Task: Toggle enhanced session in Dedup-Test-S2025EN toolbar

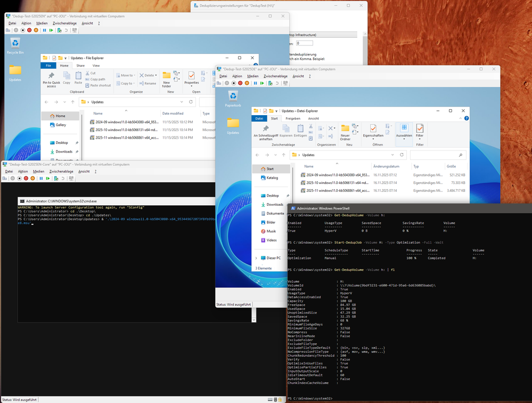Action: pyautogui.click(x=75, y=30)
